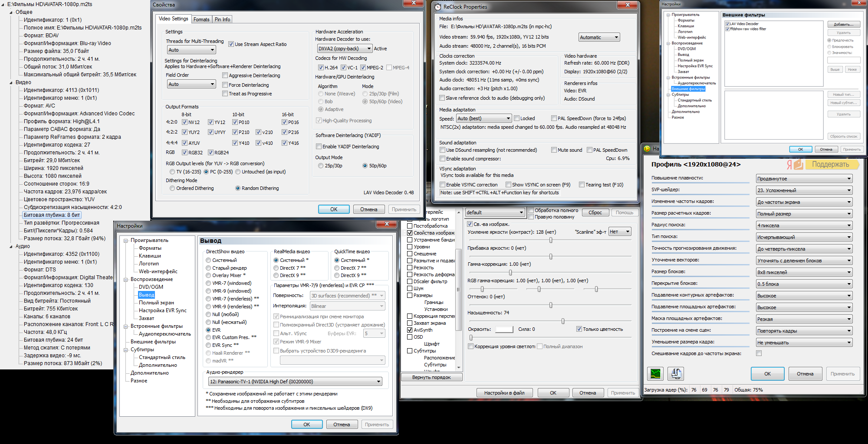Image resolution: width=868 pixels, height=444 pixels.
Task: Click the yellow SVP play icon in title bar
Action: [x=647, y=149]
